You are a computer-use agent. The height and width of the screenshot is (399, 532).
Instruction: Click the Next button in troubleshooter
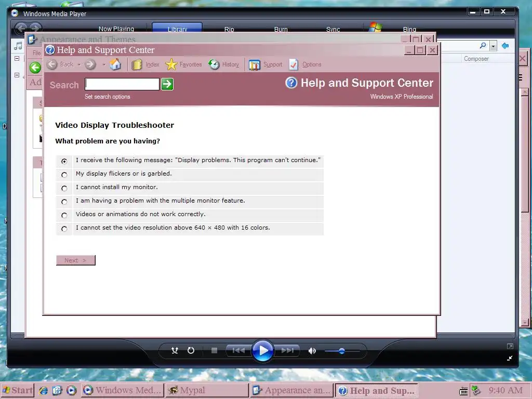[76, 260]
